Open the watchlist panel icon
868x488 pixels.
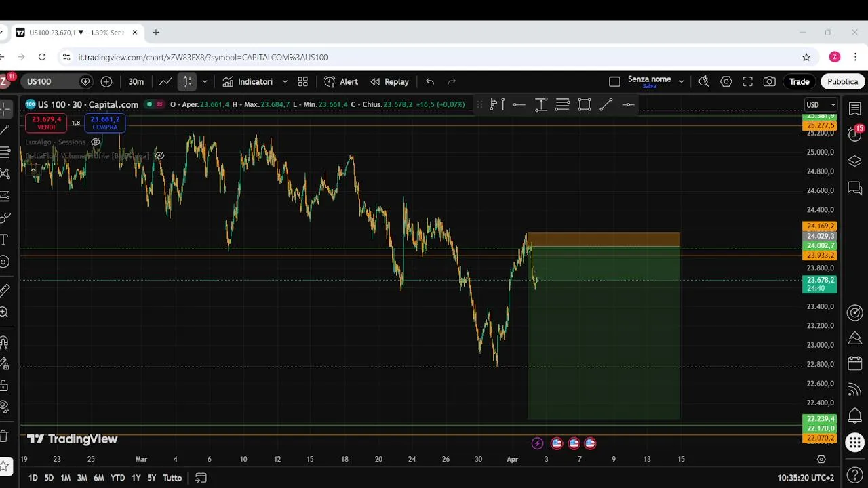[855, 108]
